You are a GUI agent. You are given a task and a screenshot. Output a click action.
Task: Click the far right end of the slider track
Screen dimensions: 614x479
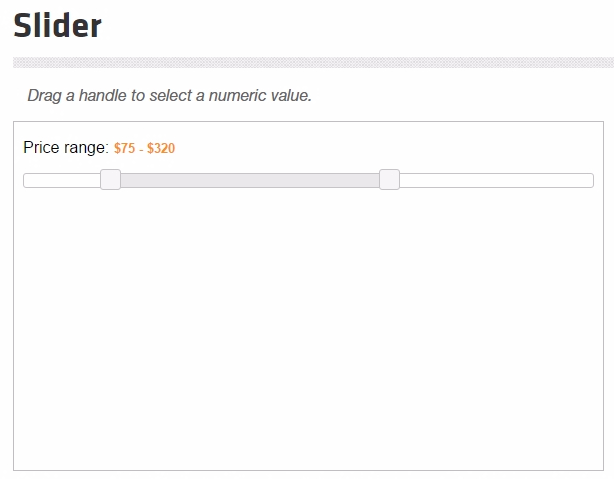[591, 181]
